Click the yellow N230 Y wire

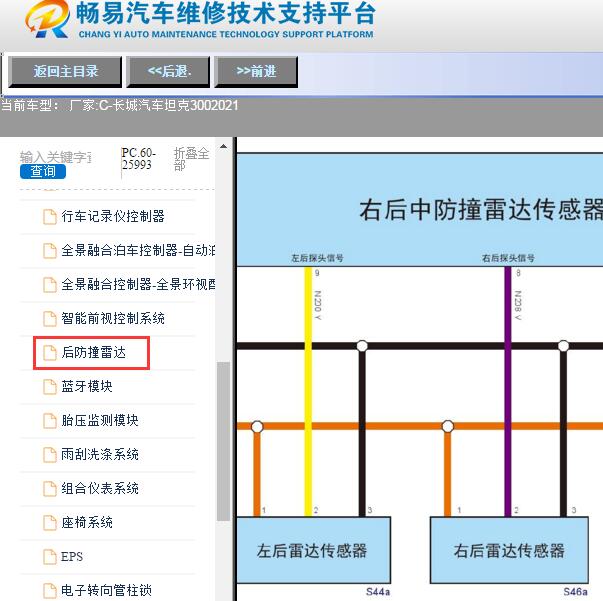tap(308, 391)
